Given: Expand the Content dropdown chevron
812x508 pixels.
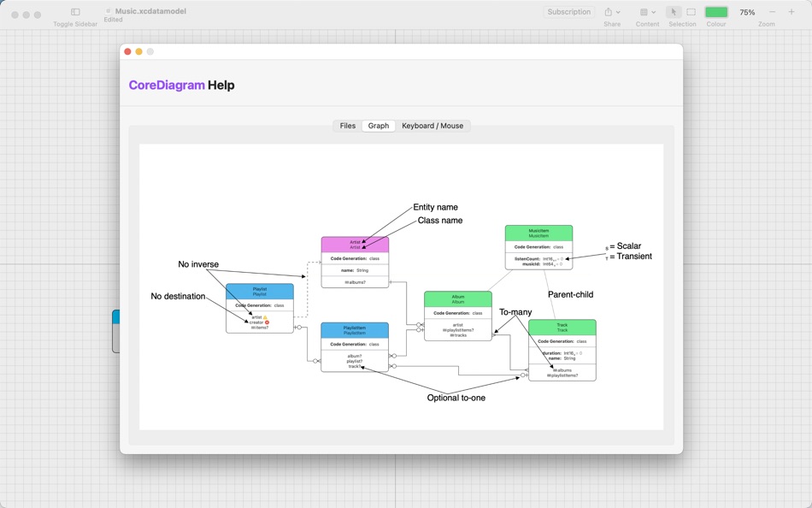Looking at the screenshot, I should pos(654,12).
